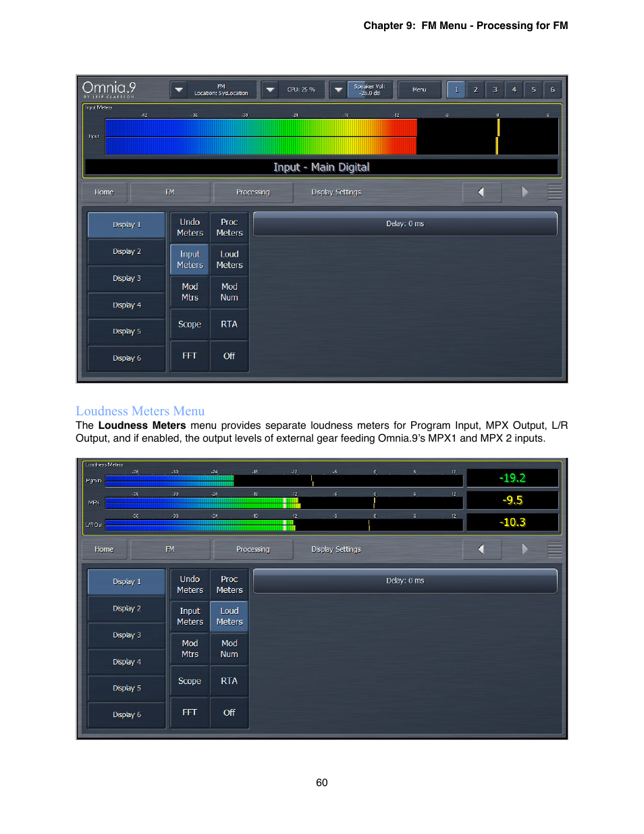Click the grip lines icon in upper navigation bar
This screenshot has width=644, height=834.
tap(554, 192)
